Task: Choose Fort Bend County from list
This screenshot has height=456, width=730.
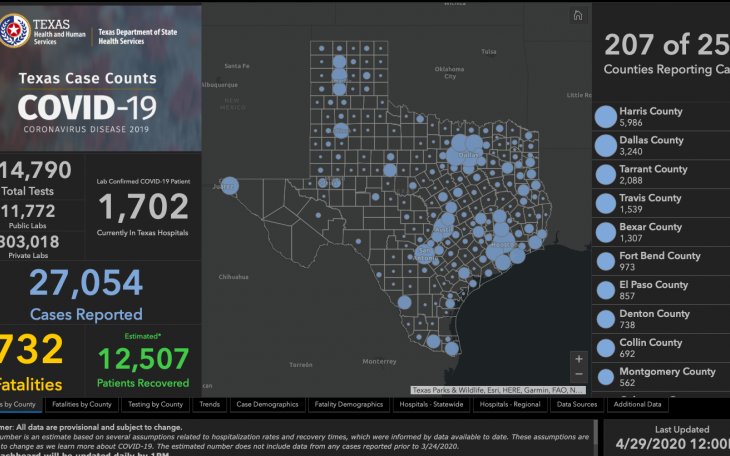Action: click(659, 262)
